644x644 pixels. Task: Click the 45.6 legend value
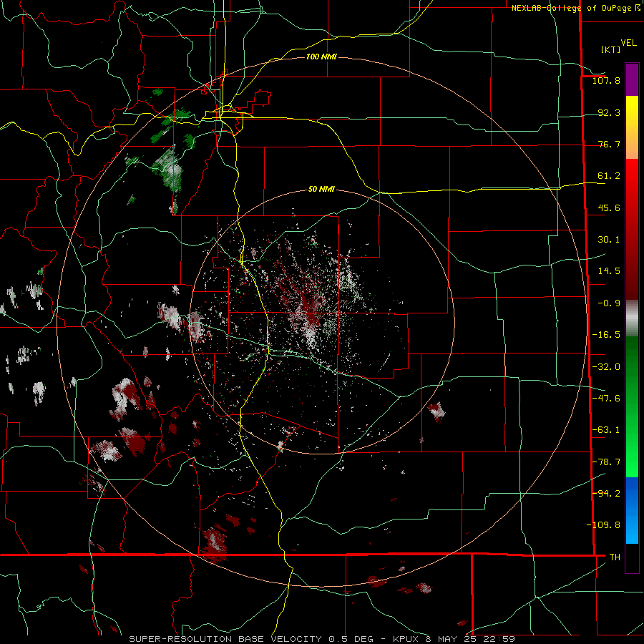pyautogui.click(x=609, y=208)
